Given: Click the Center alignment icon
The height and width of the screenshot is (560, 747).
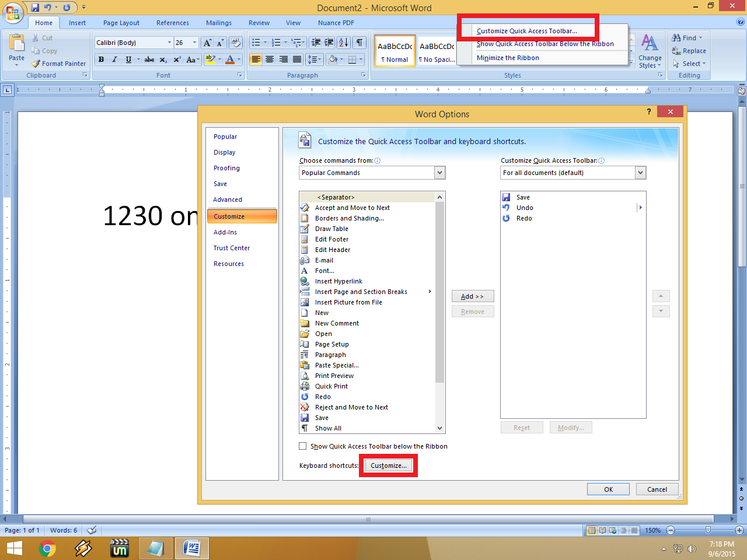Looking at the screenshot, I should (270, 60).
